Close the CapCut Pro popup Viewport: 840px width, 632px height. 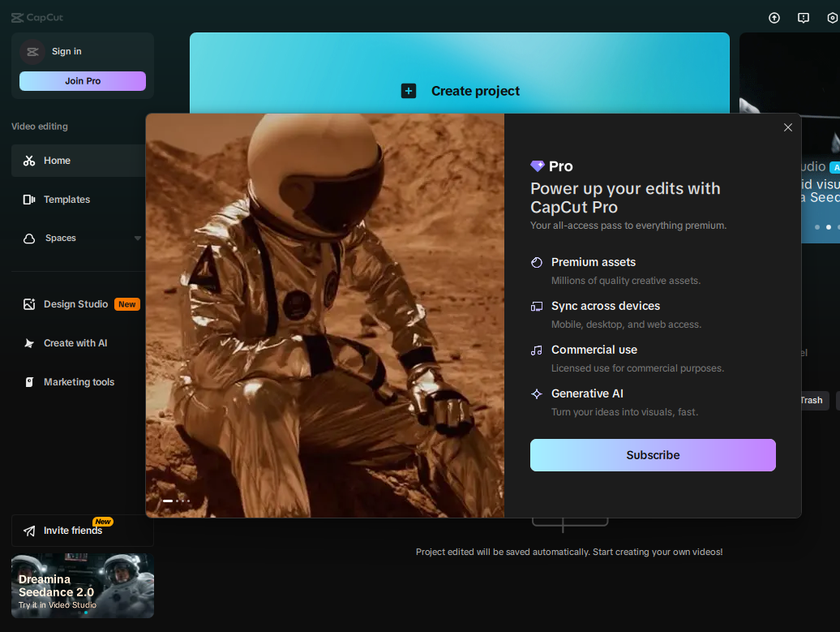tap(787, 127)
